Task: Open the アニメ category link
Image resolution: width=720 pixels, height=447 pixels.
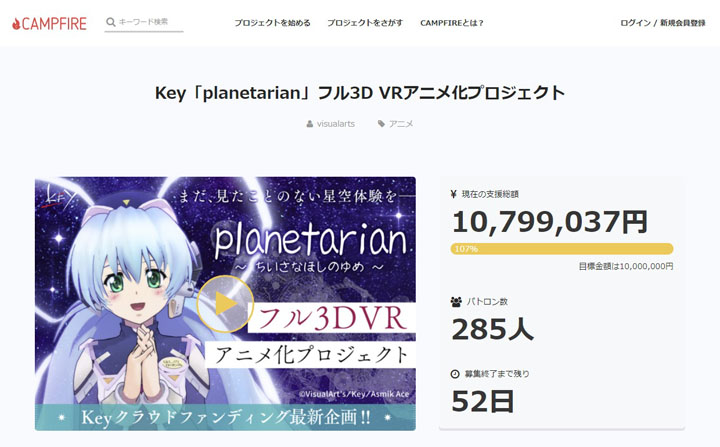Action: [x=401, y=124]
